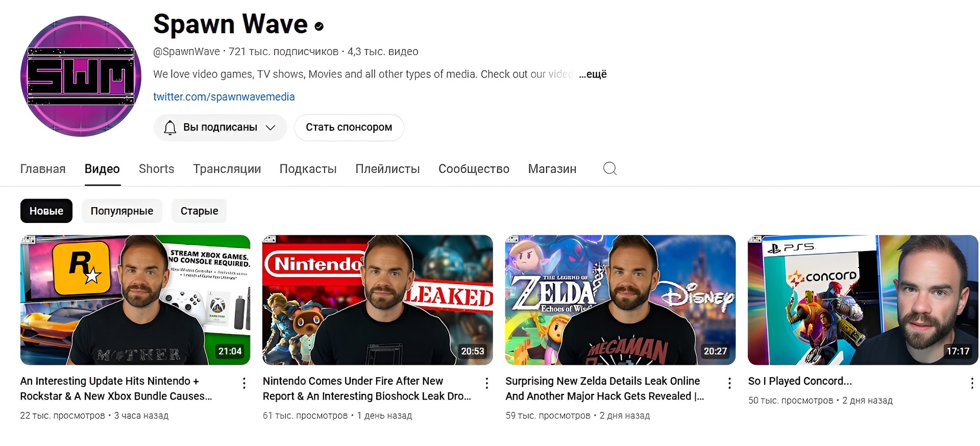Click the Стать спонсором button
The height and width of the screenshot is (446, 980).
click(349, 128)
